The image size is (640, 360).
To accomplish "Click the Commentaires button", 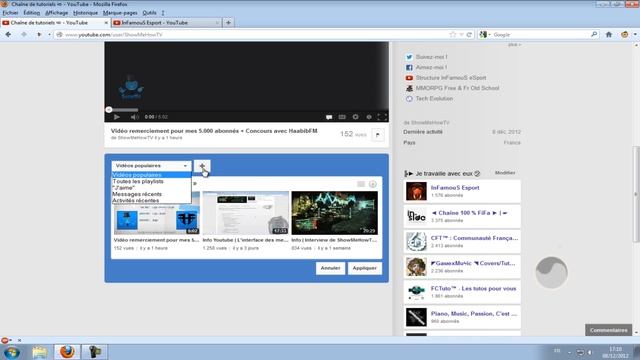I will pos(609,330).
